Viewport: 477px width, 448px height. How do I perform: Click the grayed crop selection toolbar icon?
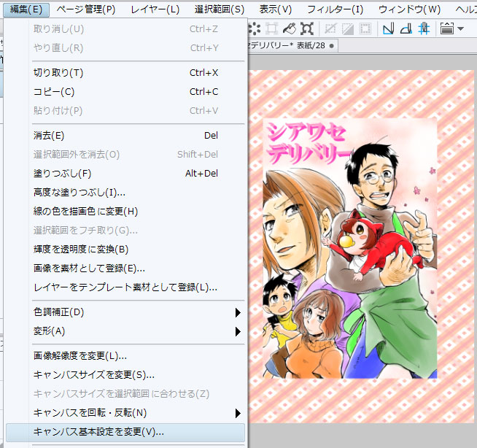pyautogui.click(x=271, y=29)
